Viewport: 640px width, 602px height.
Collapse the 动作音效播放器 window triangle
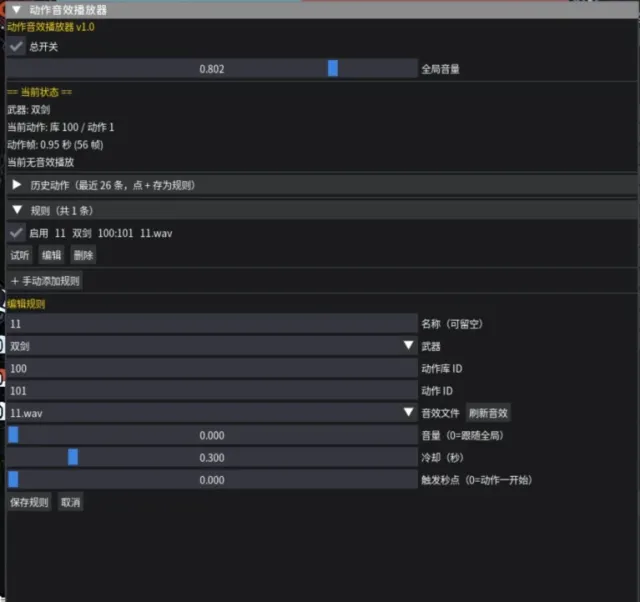pyautogui.click(x=16, y=9)
